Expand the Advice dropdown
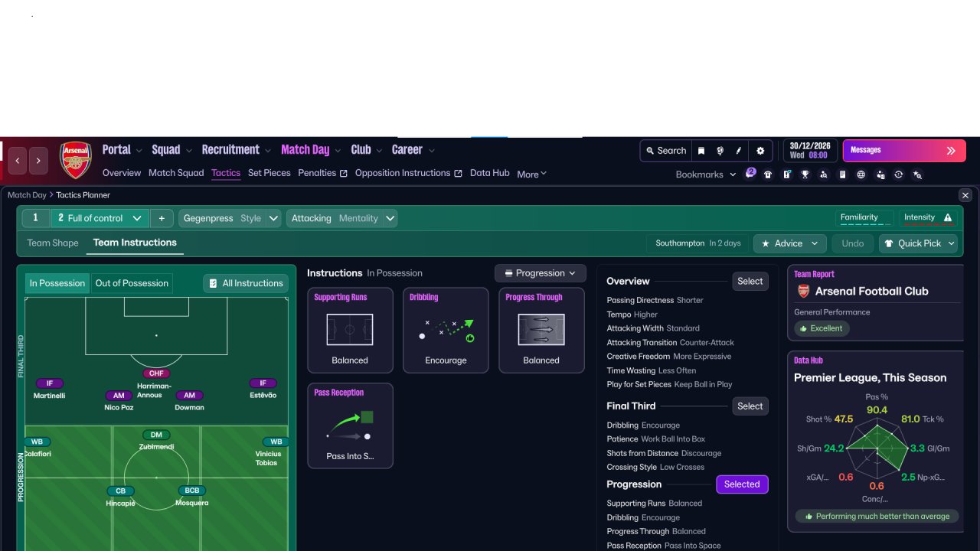Viewport: 980px width, 551px height. [x=789, y=243]
